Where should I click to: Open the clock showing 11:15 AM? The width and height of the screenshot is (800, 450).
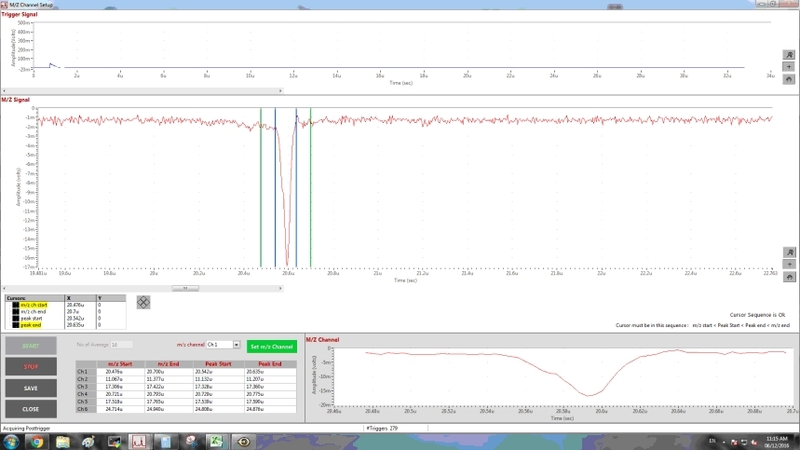777,442
